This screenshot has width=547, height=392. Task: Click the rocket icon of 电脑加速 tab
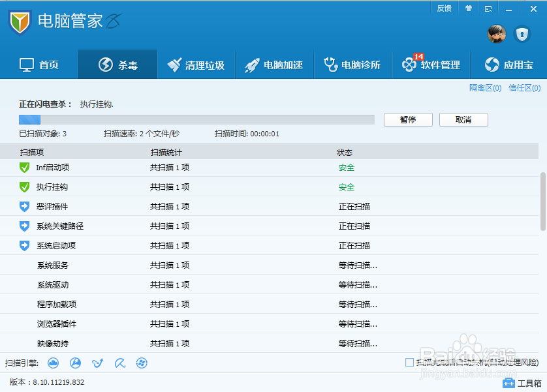pos(252,65)
